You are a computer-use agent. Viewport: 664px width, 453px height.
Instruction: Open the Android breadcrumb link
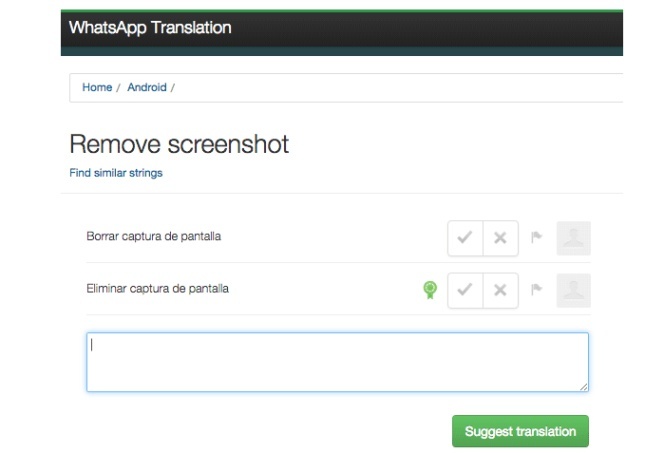[147, 88]
